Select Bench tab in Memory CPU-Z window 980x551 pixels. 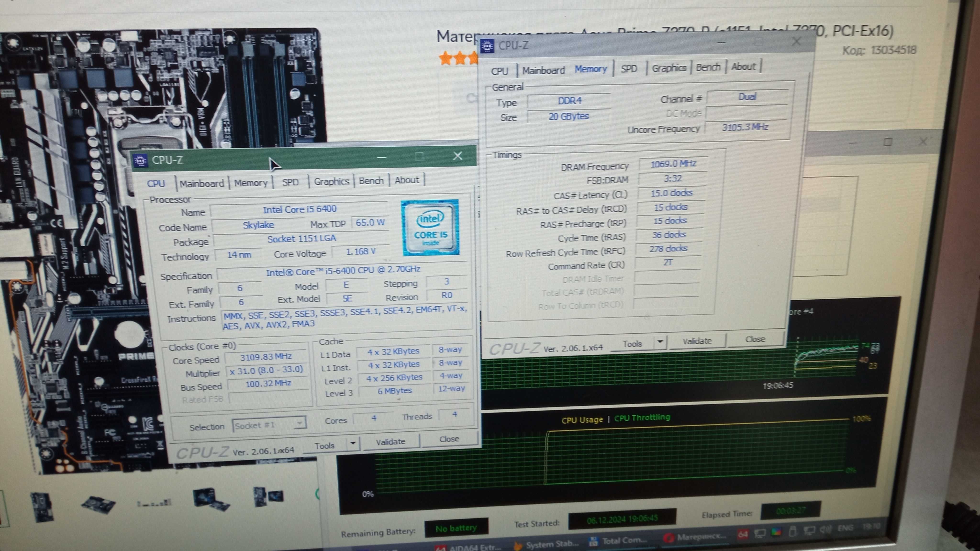708,67
